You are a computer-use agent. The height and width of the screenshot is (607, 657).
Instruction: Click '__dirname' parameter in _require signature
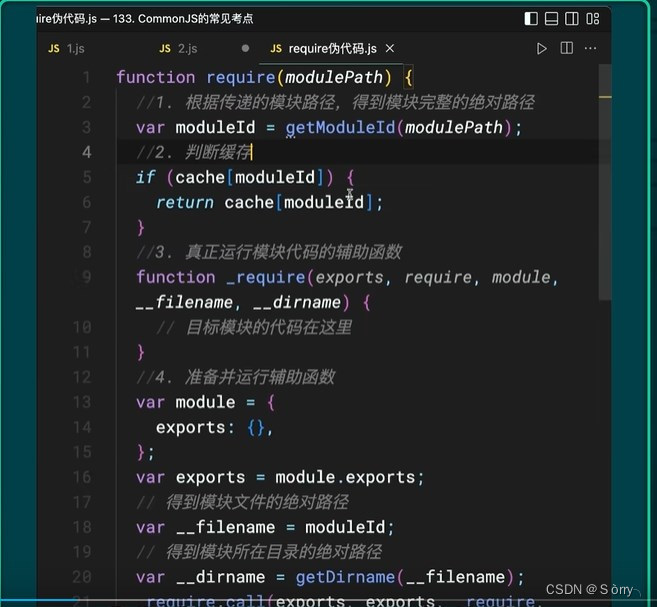[297, 302]
